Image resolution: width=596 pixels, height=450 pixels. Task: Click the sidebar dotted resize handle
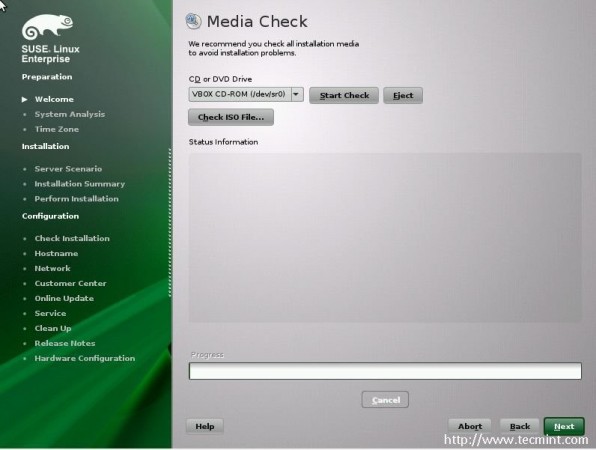coord(170,223)
